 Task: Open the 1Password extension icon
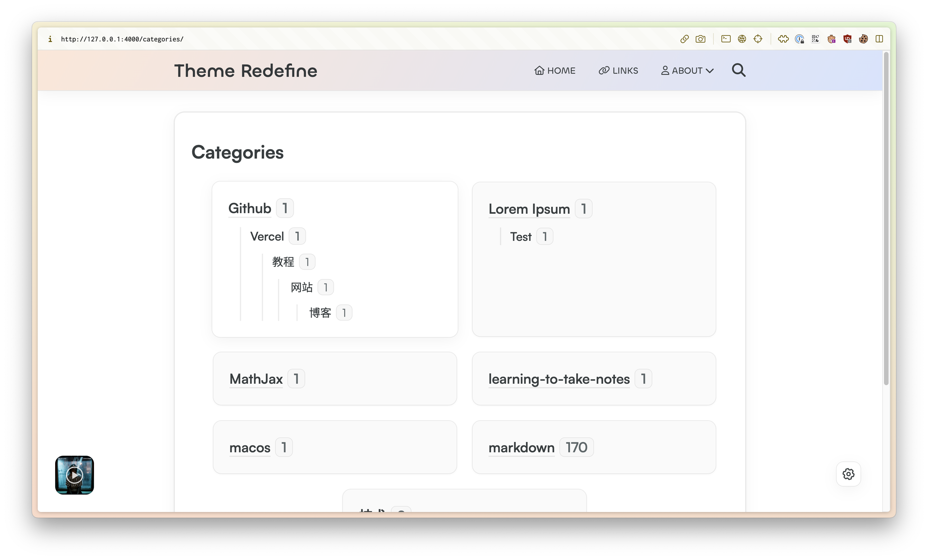pyautogui.click(x=799, y=39)
